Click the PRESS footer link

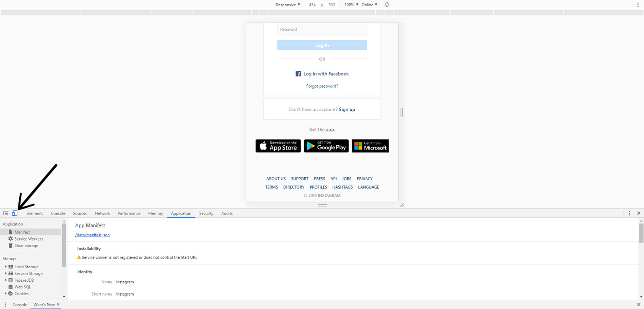319,179
